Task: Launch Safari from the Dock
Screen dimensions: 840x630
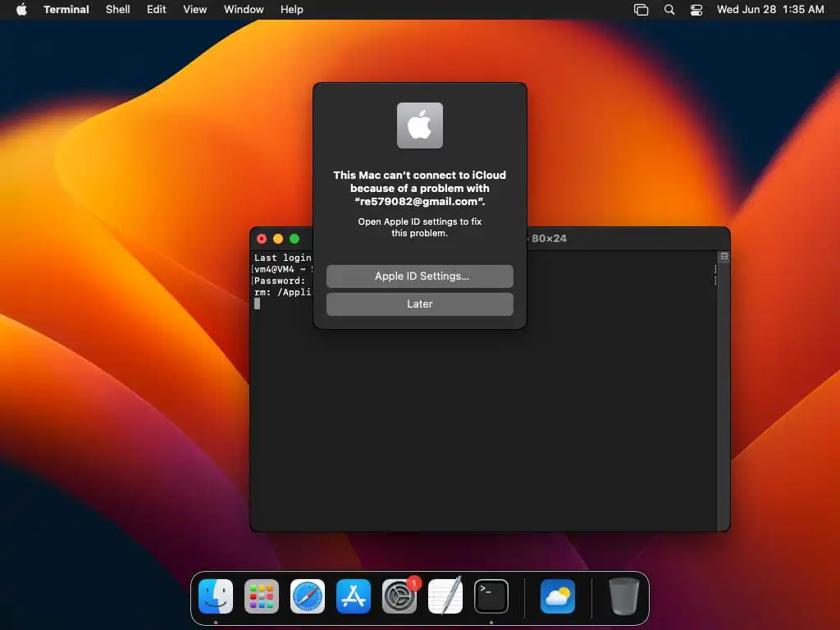Action: coord(308,596)
